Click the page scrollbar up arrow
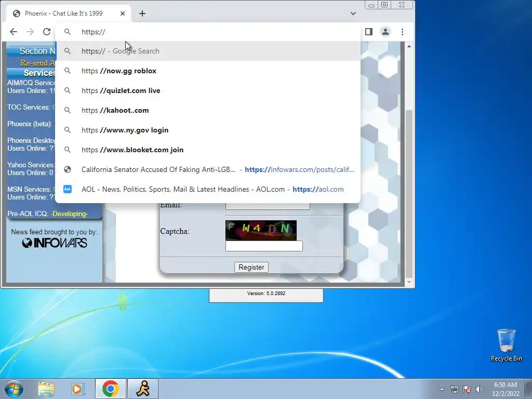Viewport: 532px width, 399px height. [x=409, y=46]
